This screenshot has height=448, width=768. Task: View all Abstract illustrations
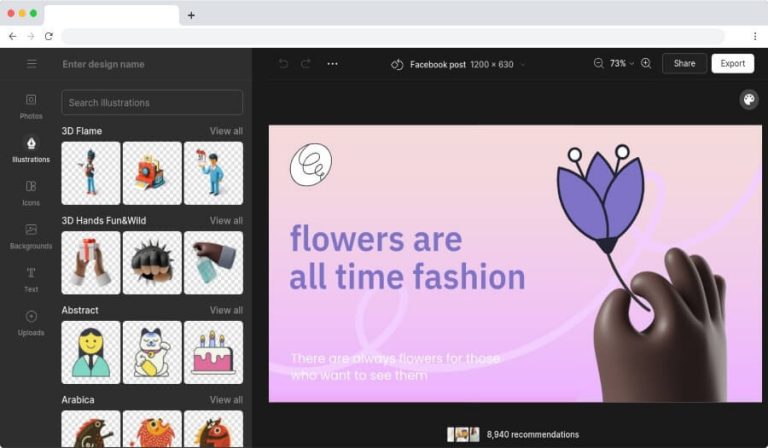[226, 310]
